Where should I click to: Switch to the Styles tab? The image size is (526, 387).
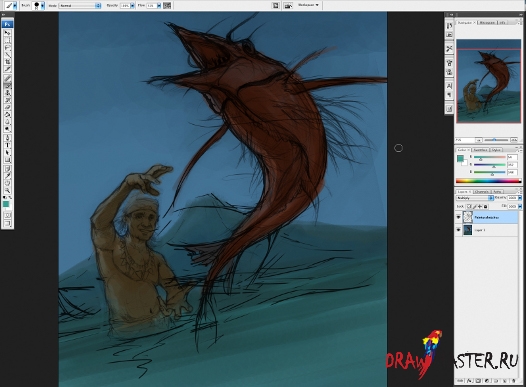point(496,150)
